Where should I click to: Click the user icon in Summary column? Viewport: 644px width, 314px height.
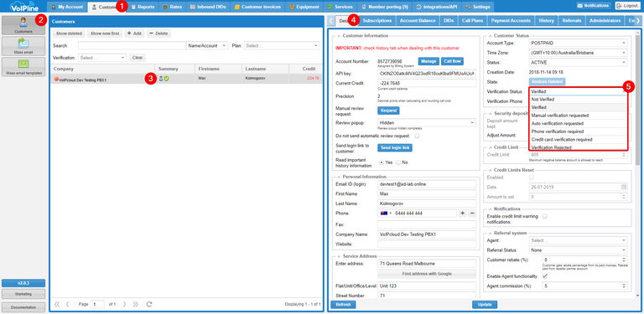pos(161,79)
